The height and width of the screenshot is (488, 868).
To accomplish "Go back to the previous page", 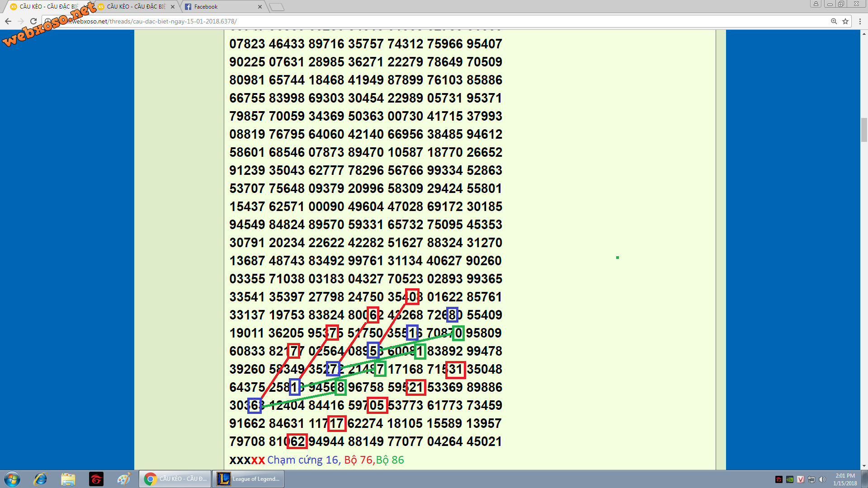I will tap(8, 21).
